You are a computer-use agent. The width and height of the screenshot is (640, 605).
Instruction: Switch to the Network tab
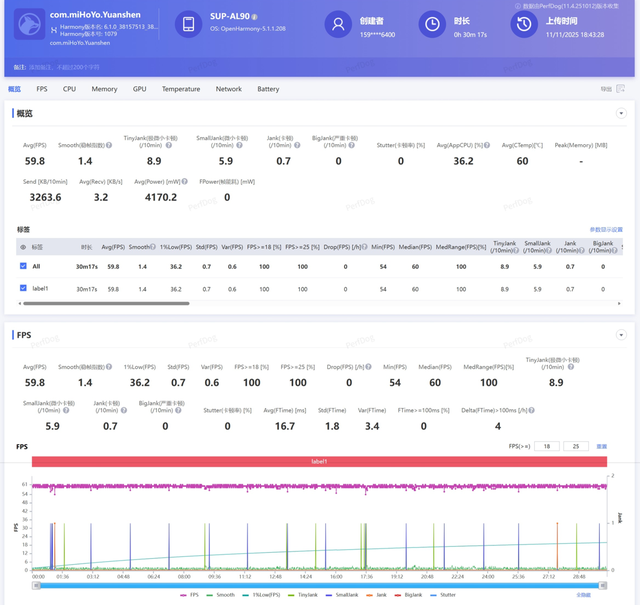pyautogui.click(x=228, y=89)
